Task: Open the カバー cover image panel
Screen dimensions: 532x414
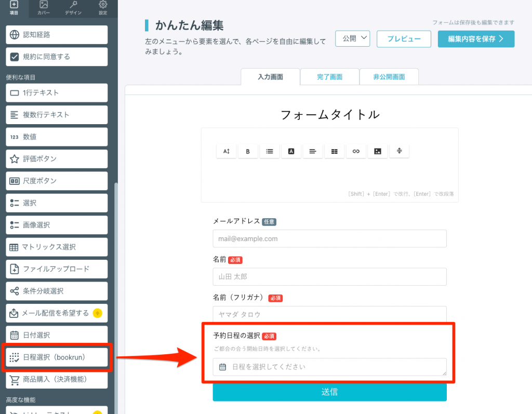Action: 43,8
